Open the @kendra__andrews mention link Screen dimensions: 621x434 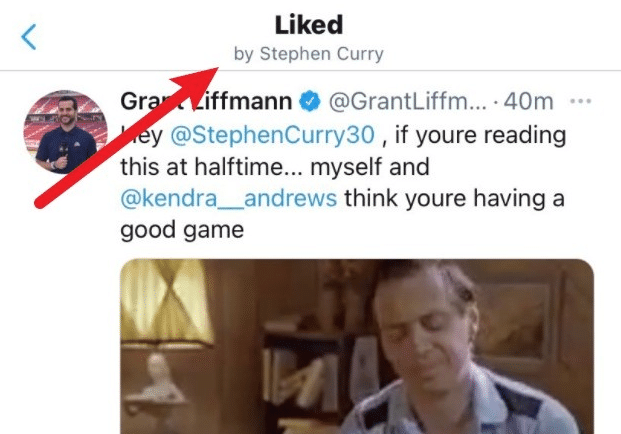tap(229, 198)
